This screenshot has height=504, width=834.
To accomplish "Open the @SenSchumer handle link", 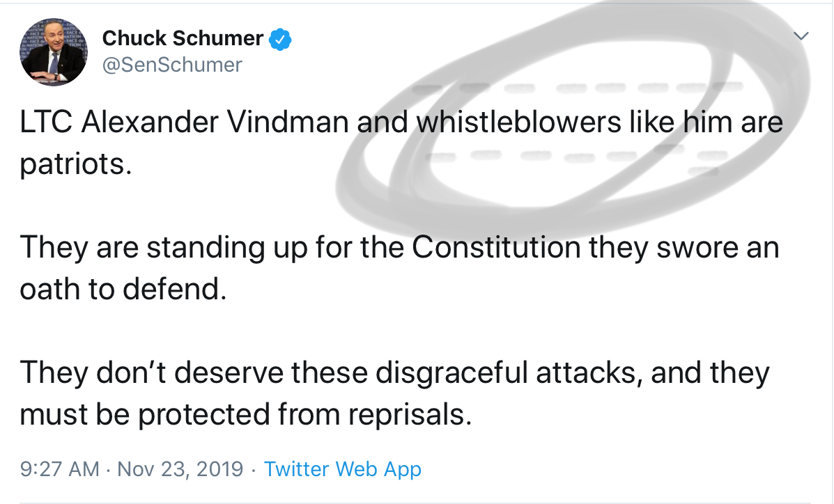I will (x=172, y=65).
